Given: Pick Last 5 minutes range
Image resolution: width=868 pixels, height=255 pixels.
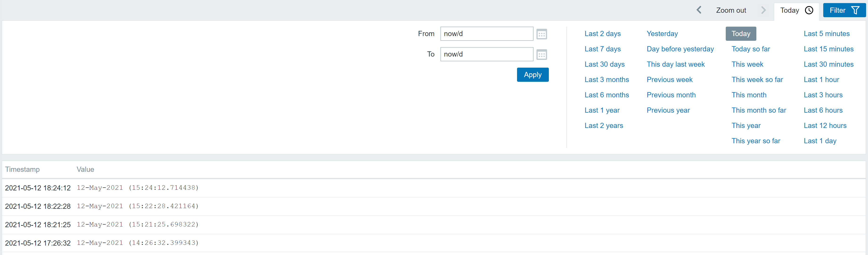Looking at the screenshot, I should (x=826, y=34).
